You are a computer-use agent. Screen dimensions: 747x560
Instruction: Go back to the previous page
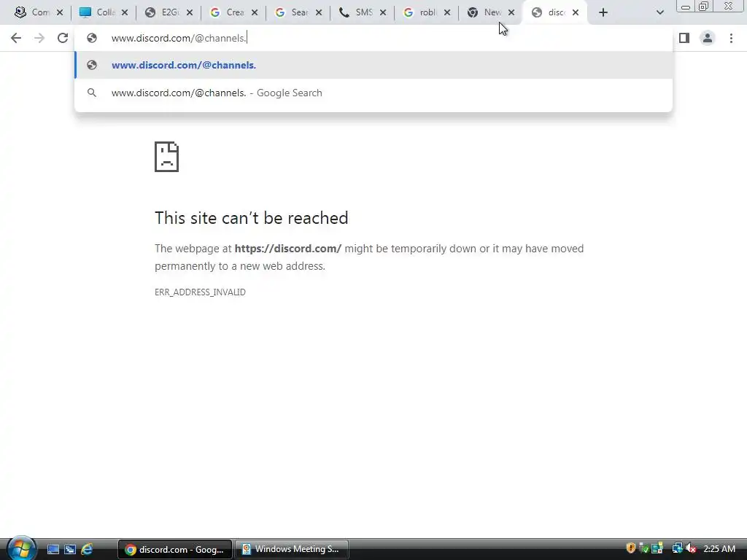tap(16, 38)
